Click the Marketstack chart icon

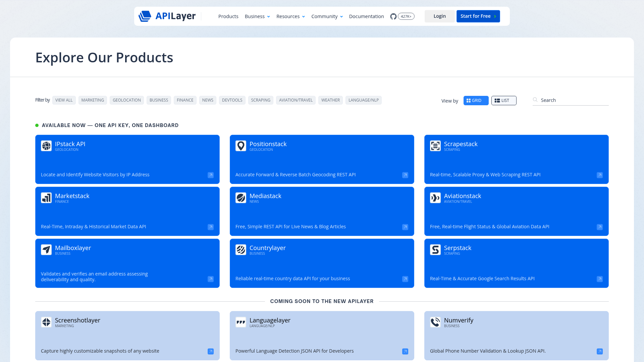click(x=46, y=198)
